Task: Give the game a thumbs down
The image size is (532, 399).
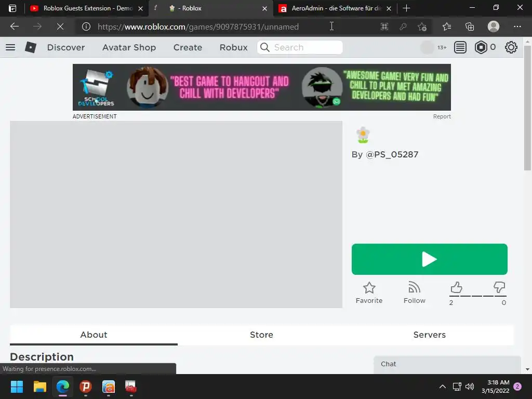Action: tap(499, 287)
